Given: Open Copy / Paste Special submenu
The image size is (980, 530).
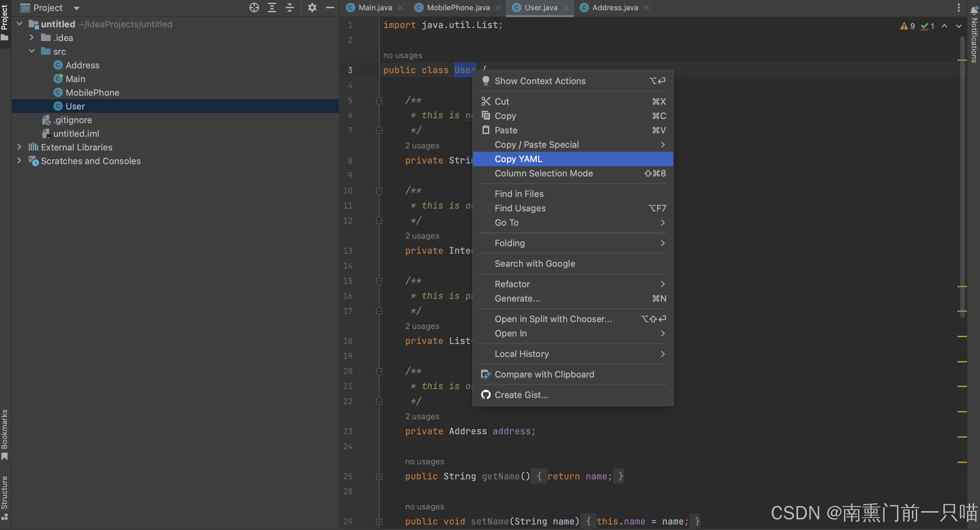Looking at the screenshot, I should [x=573, y=145].
